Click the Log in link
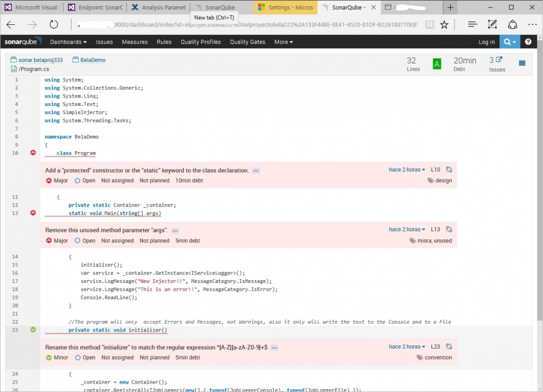The width and height of the screenshot is (543, 392). pos(487,42)
